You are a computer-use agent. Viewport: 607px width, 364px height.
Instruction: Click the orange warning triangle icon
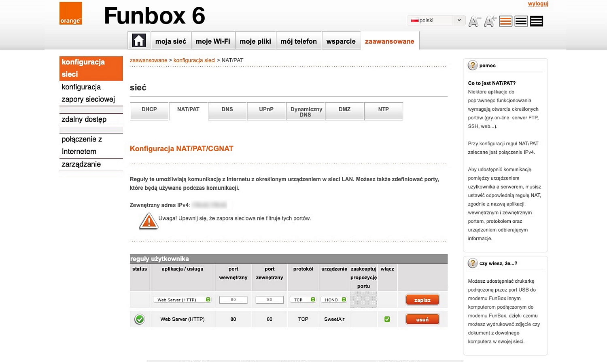coord(149,221)
